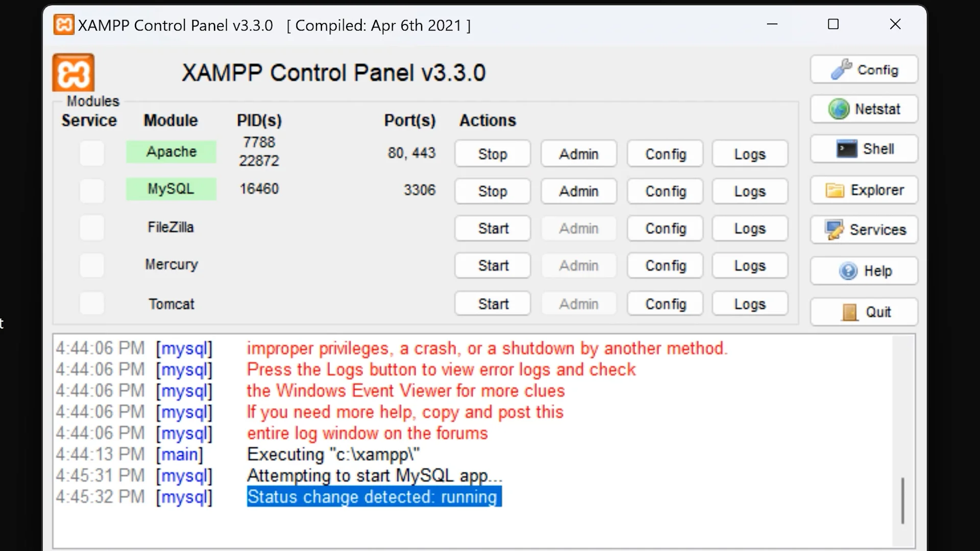
Task: Click the large orange XAMPP logo
Action: coord(73,73)
